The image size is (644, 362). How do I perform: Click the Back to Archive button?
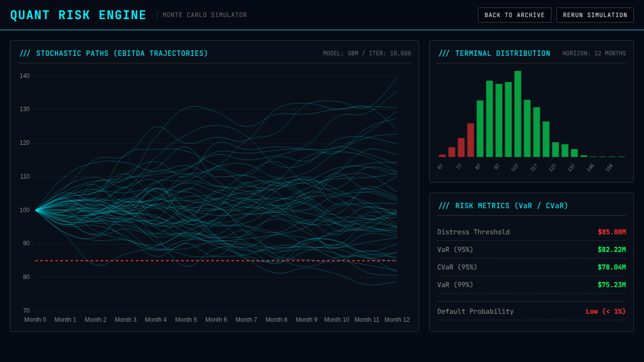tap(514, 15)
